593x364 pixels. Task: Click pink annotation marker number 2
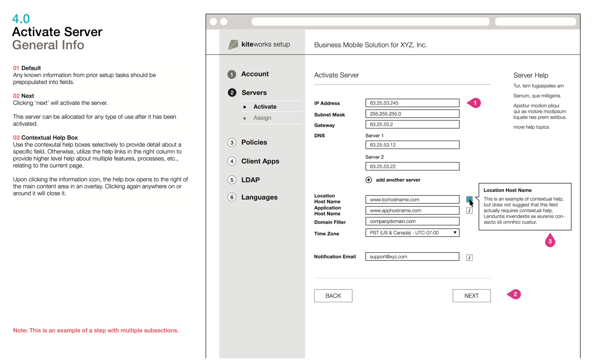pos(514,294)
